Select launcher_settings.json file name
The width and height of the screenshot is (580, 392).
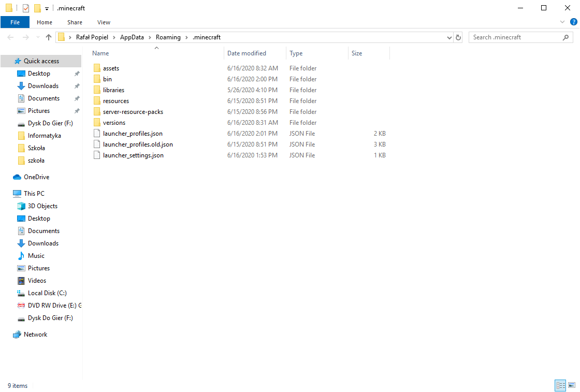(x=133, y=155)
